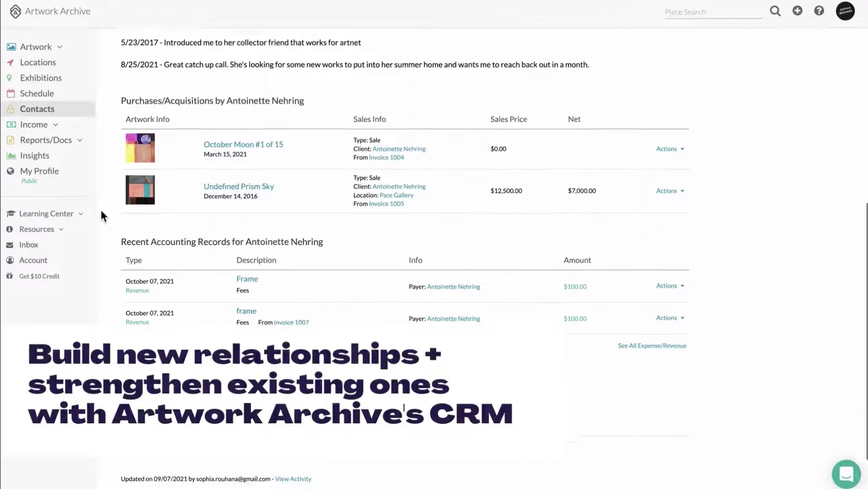Open lowercase frame fee record link

coord(246,311)
